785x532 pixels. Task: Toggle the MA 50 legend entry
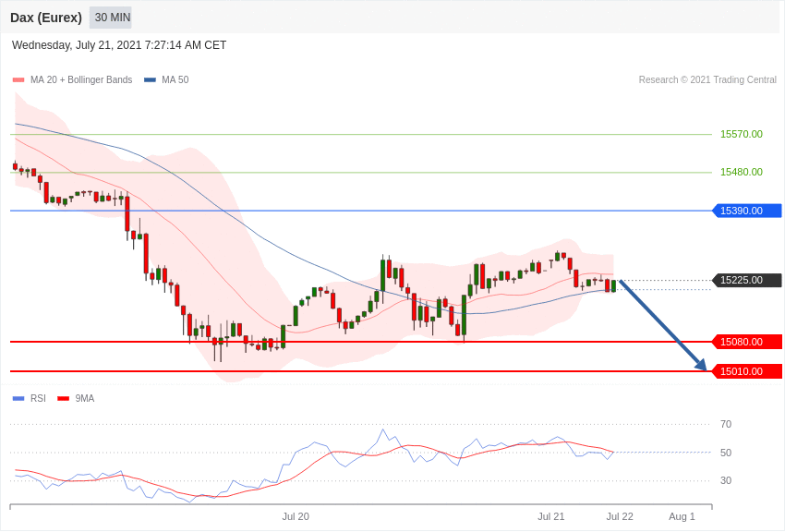(x=166, y=79)
